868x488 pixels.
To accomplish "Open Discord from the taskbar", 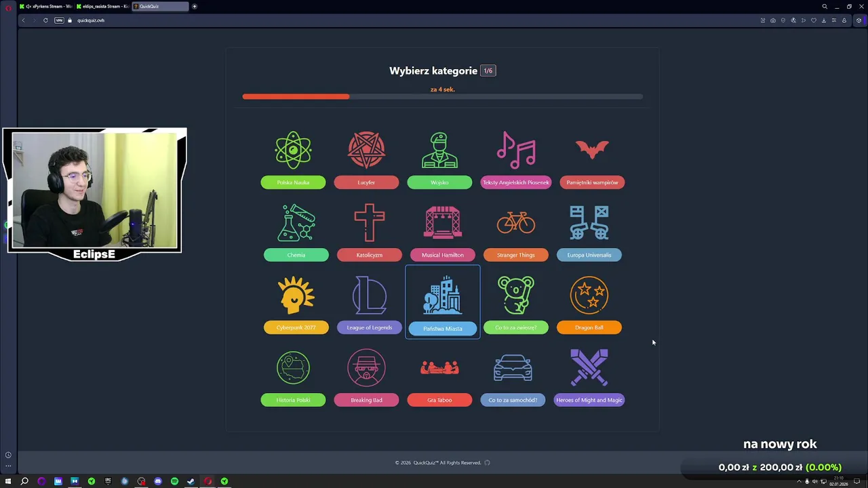I will pos(158,481).
